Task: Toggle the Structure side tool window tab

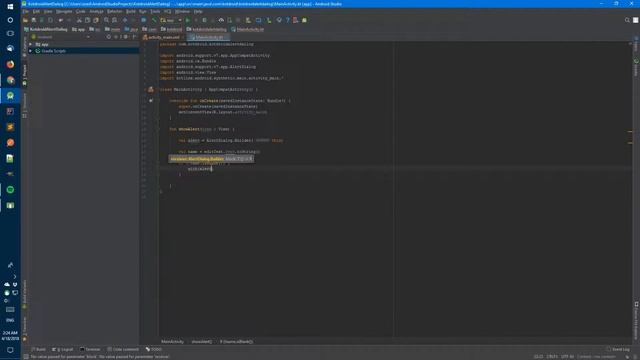Action: (24, 106)
